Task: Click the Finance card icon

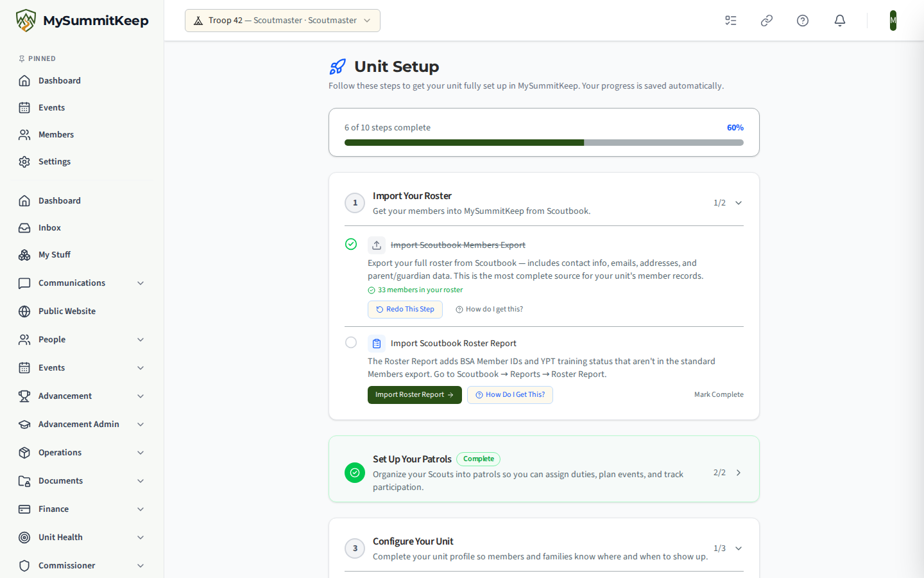Action: pos(24,509)
